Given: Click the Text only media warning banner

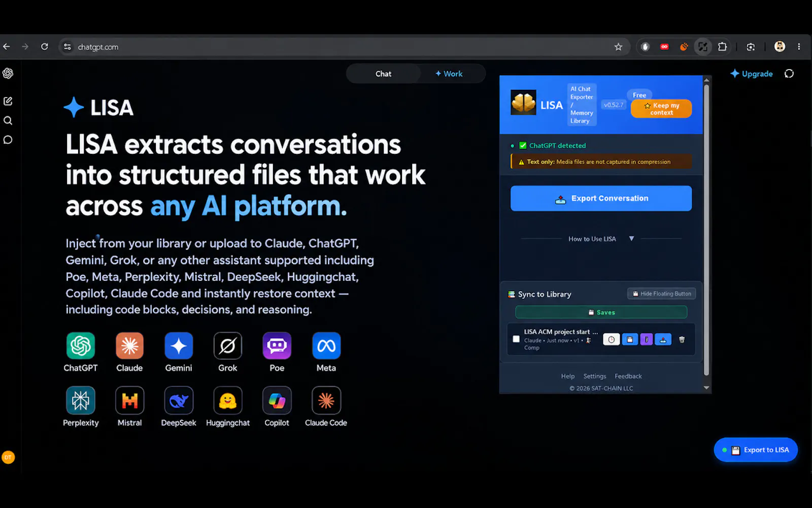Looking at the screenshot, I should [x=601, y=162].
